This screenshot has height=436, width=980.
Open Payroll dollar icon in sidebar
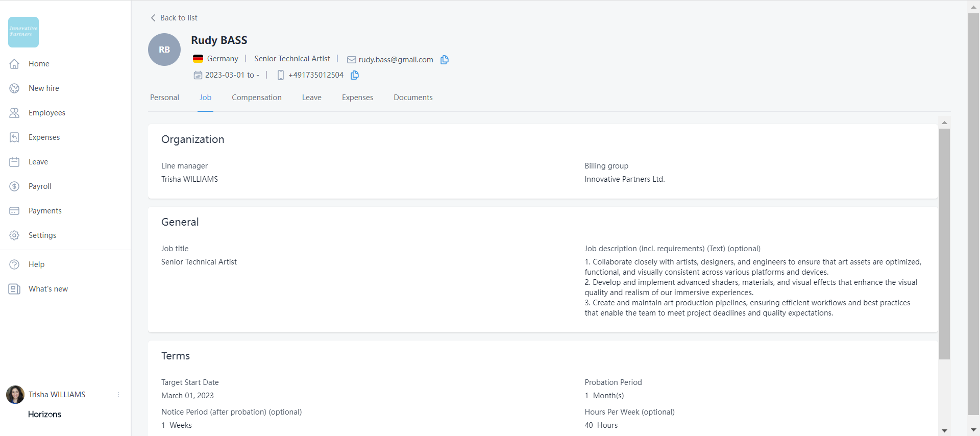click(14, 186)
